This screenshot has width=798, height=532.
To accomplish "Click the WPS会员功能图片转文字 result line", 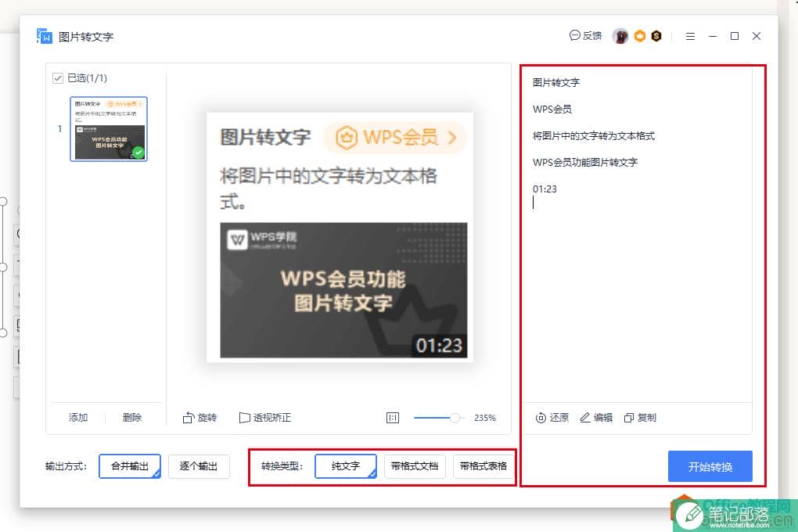I will pos(584,163).
